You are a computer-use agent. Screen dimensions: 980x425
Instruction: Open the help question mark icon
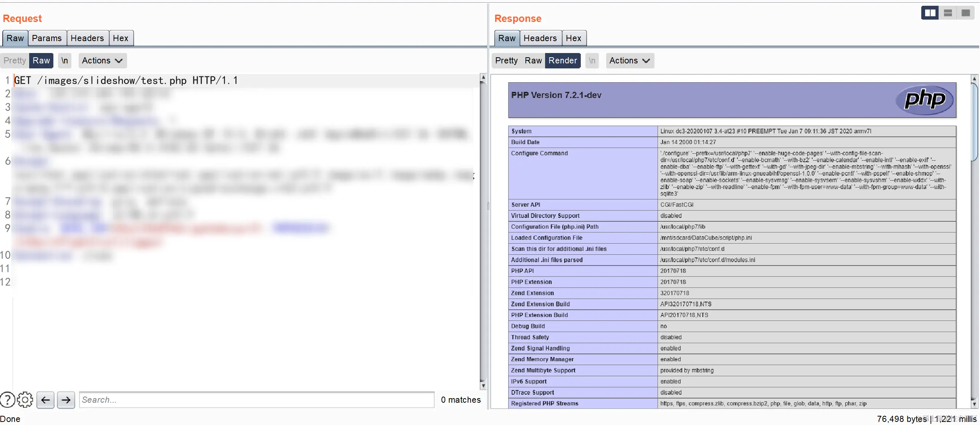[7, 400]
